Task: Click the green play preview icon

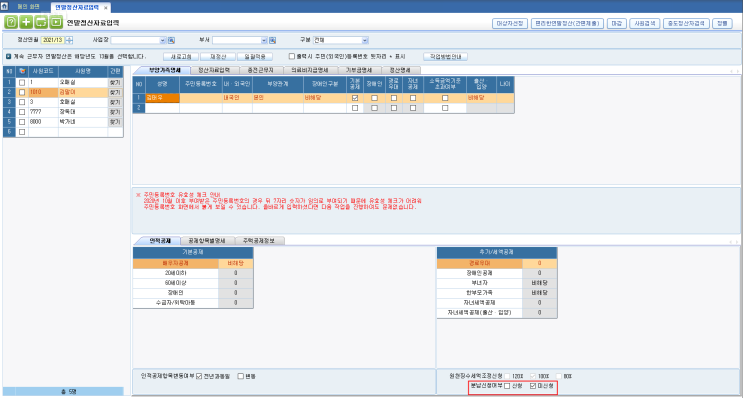Action: pos(56,22)
